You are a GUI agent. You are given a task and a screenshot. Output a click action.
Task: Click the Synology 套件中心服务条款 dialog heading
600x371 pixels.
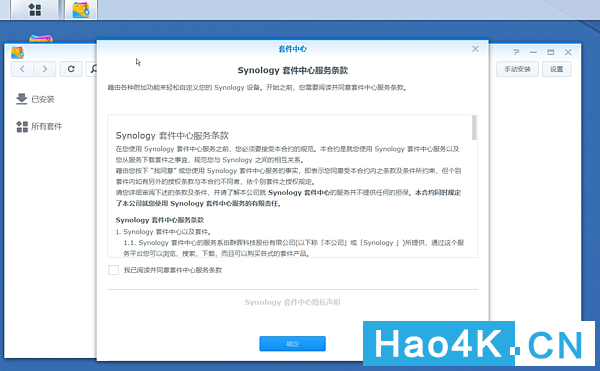point(293,70)
